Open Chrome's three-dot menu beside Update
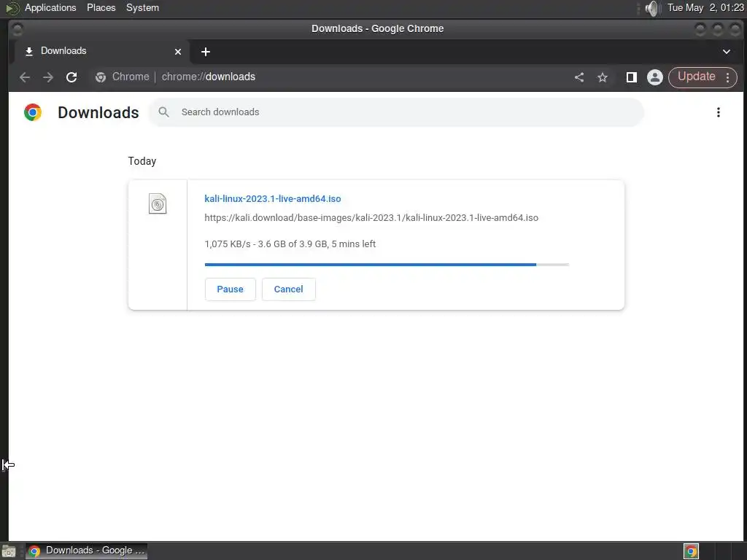Screen dimensions: 747x560 [728, 77]
